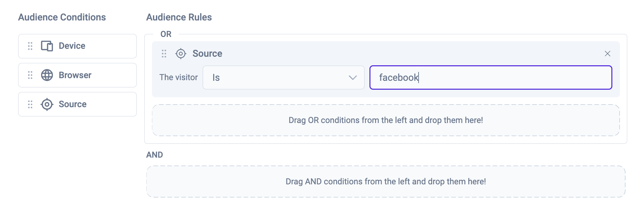Click the drag handle beside Browser

click(30, 75)
